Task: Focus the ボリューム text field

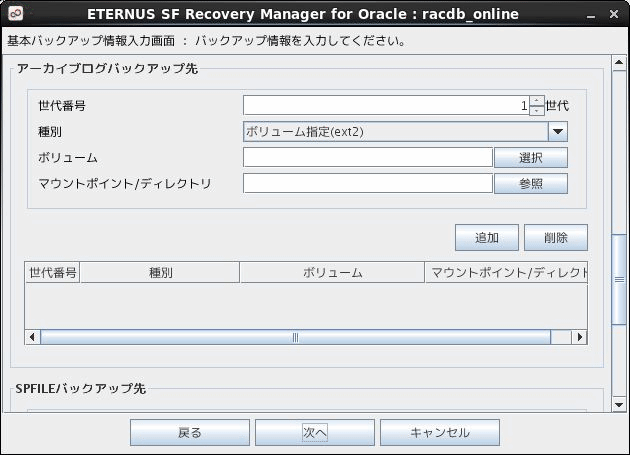Action: tap(368, 158)
